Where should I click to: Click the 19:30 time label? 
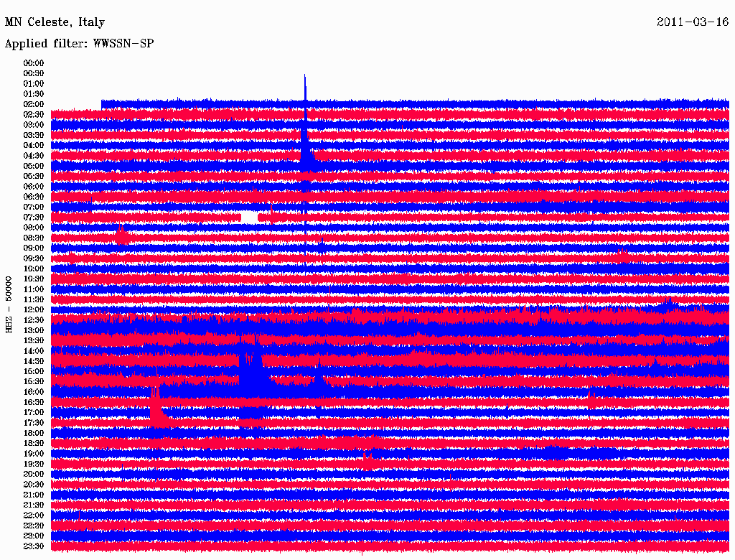click(33, 464)
